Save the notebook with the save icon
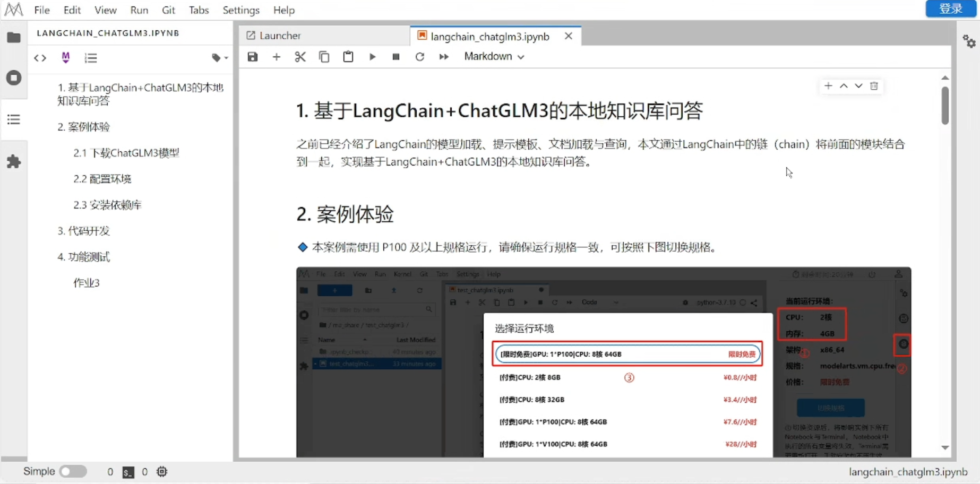980x484 pixels. click(x=252, y=57)
